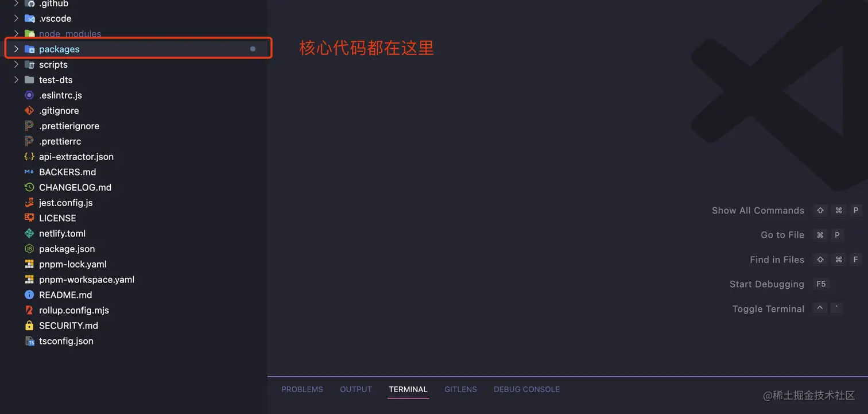
Task: Select the .vscode folder name
Action: click(55, 18)
